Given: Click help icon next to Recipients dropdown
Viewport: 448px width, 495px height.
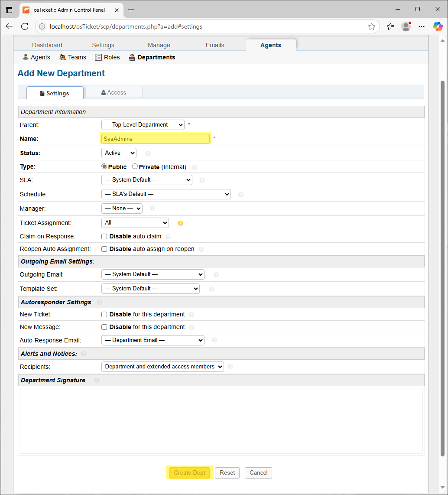Looking at the screenshot, I should tap(230, 366).
